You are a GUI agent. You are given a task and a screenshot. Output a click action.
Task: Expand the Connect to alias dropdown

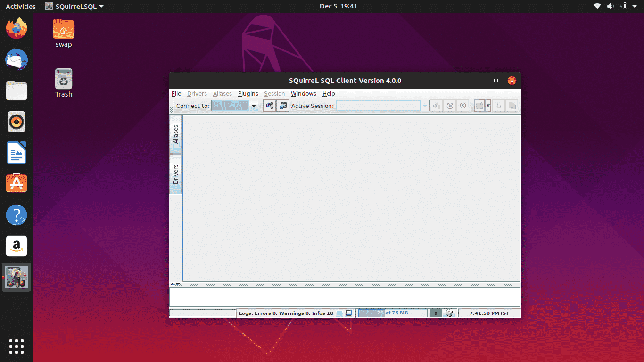(254, 106)
